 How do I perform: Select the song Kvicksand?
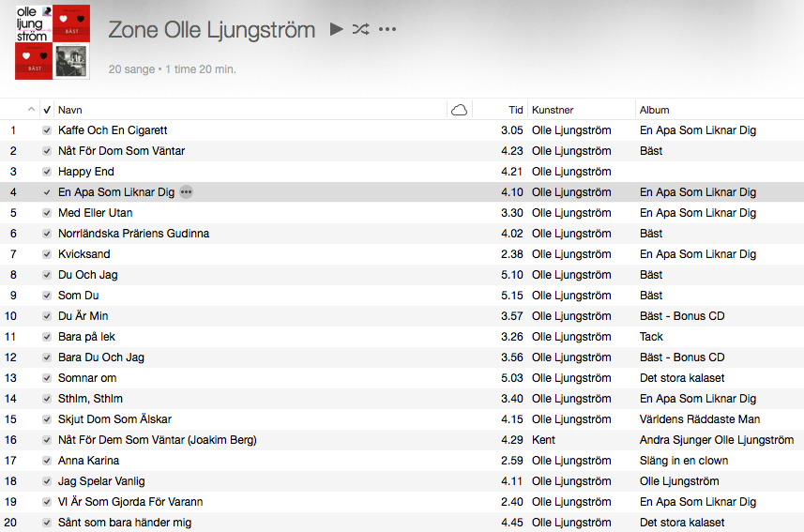pyautogui.click(x=84, y=254)
